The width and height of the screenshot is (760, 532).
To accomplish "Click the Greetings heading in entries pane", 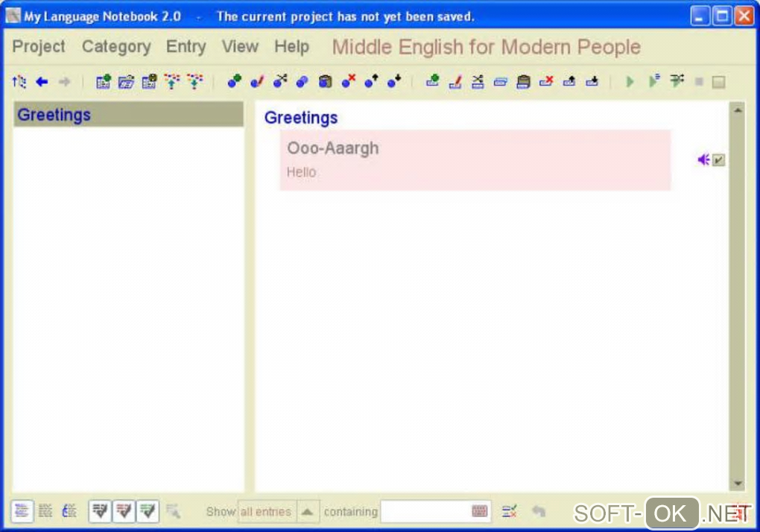I will (x=301, y=118).
